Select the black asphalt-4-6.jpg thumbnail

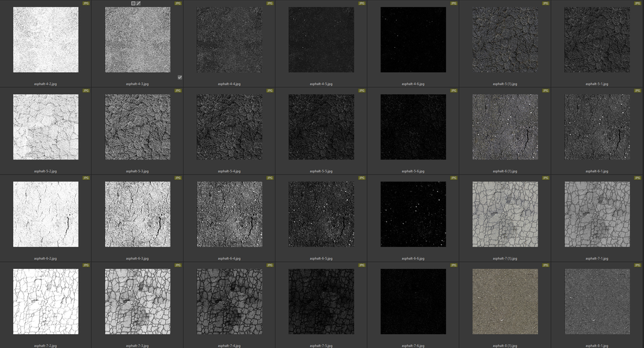[x=413, y=40]
